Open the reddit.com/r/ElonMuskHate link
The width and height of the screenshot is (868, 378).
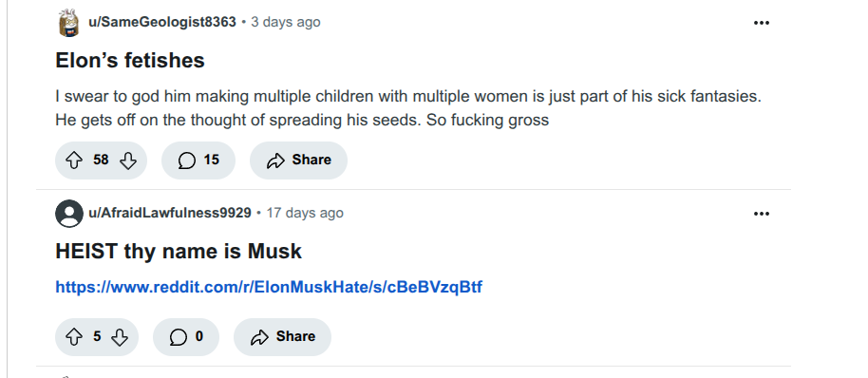click(269, 287)
